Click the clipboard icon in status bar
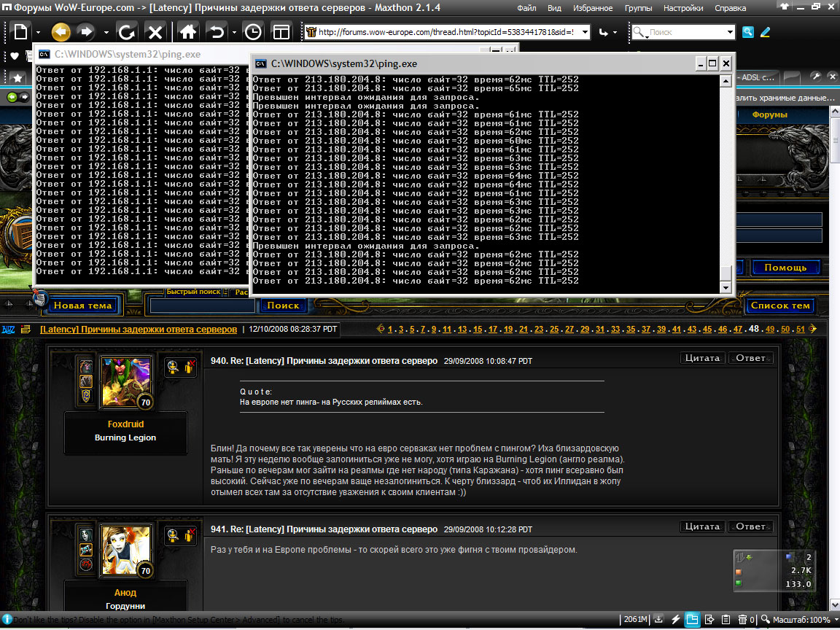Image resolution: width=840 pixels, height=630 pixels. pos(726,619)
